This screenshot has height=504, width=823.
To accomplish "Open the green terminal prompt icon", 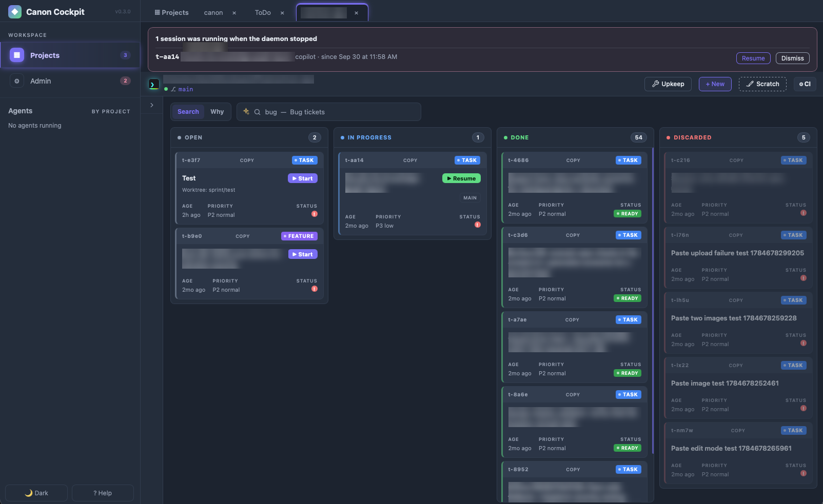I will tap(153, 84).
